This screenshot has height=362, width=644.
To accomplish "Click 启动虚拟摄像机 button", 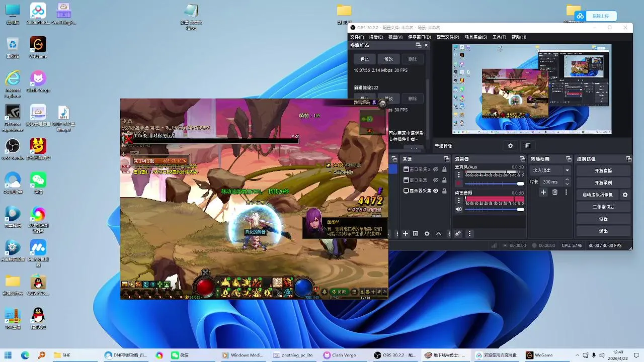I will [x=598, y=195].
